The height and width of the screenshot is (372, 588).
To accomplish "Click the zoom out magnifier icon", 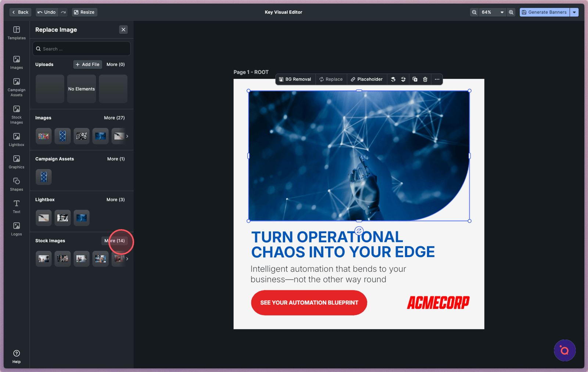I will tap(474, 12).
